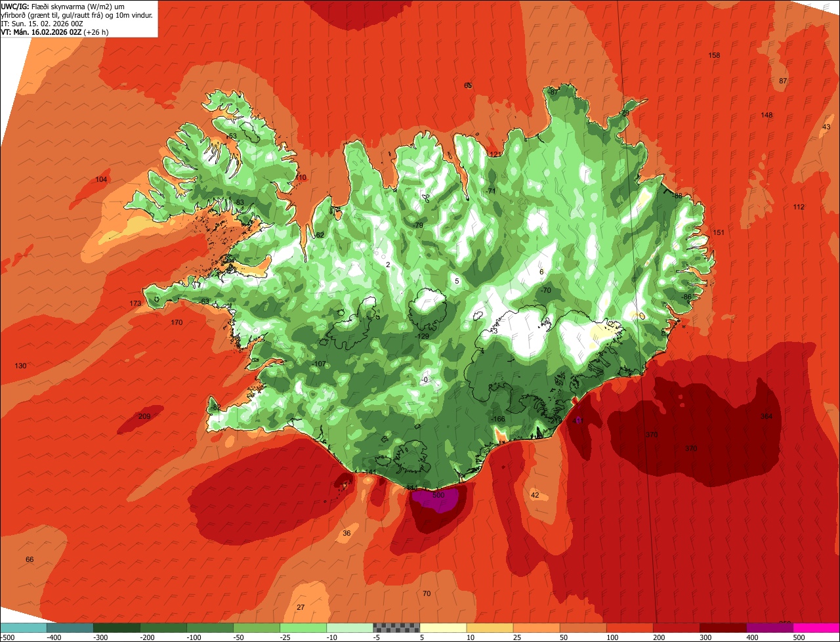Screen dimensions: 840x642
Task: Select the pale green -10 legend swatch
Action: (x=349, y=627)
